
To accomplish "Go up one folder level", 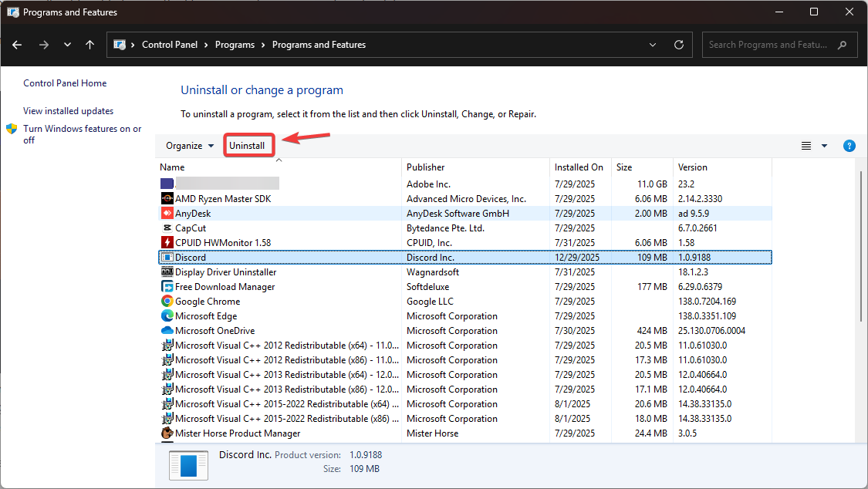I will [x=90, y=45].
